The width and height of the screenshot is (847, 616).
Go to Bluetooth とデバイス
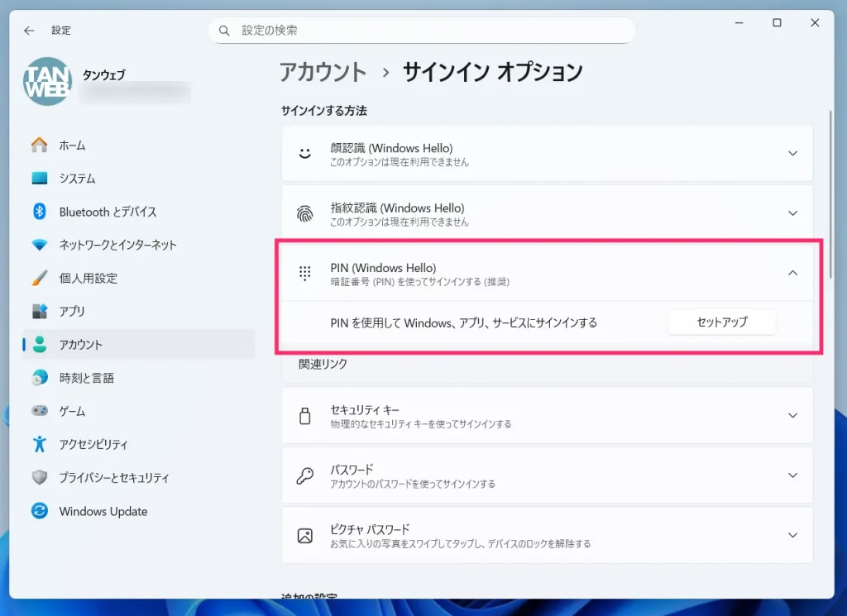(138, 212)
